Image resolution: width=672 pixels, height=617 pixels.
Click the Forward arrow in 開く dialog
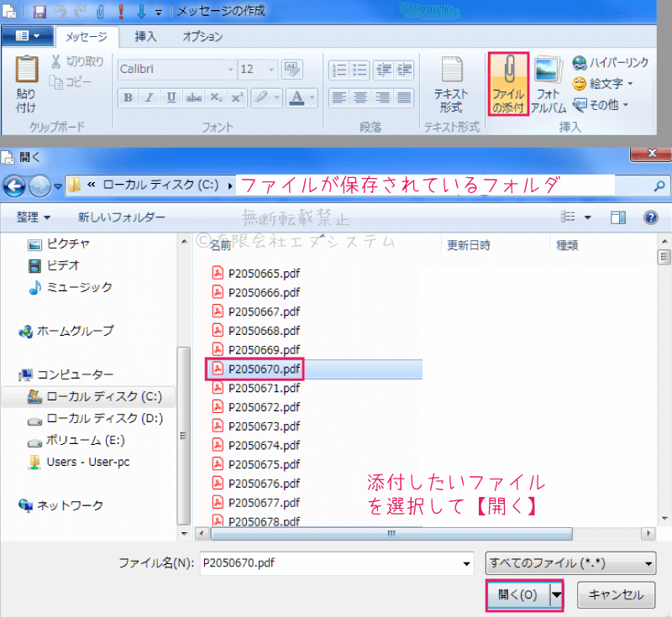click(x=39, y=186)
